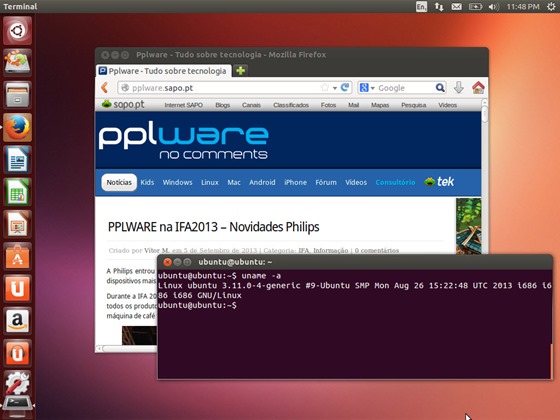This screenshot has height=420, width=560.
Task: Click the clock showing 11:48 PM
Action: point(523,6)
